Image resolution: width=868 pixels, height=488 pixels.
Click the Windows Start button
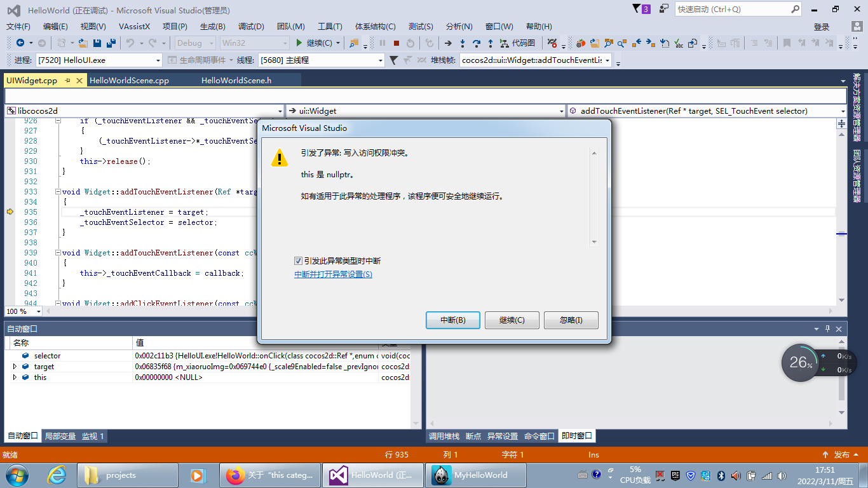[x=16, y=475]
